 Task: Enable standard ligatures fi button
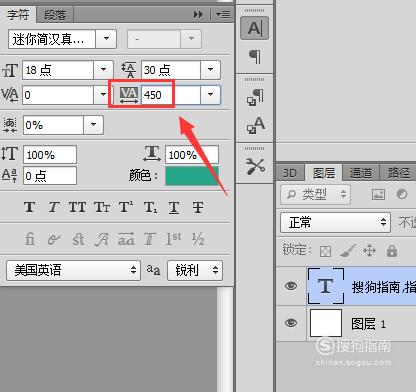coord(30,239)
